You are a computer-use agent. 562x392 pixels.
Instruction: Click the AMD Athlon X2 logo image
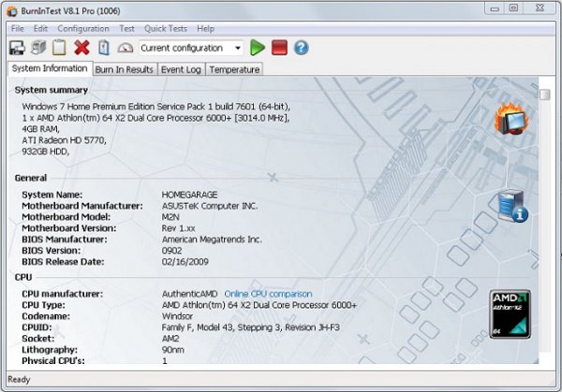tap(510, 314)
